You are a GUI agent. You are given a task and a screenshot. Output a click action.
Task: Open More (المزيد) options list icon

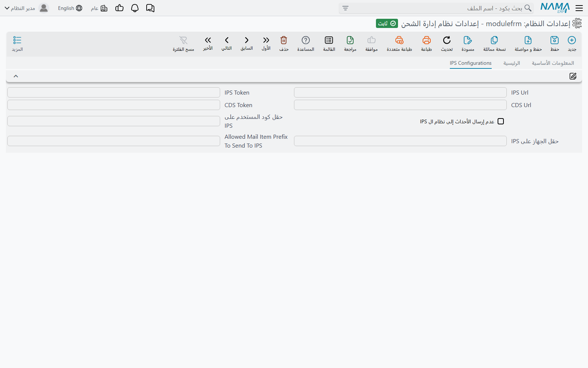point(17,40)
